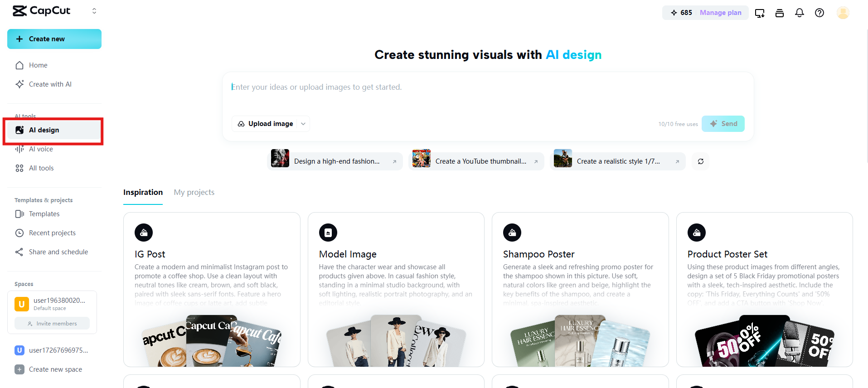The image size is (868, 388).
Task: Open the Model Image inspiration card
Action: (396, 290)
